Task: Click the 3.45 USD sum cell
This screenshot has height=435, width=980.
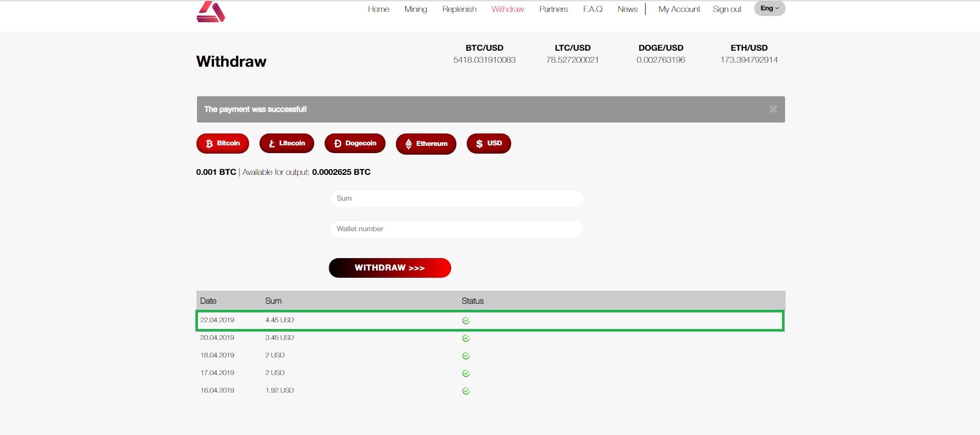Action: [280, 338]
